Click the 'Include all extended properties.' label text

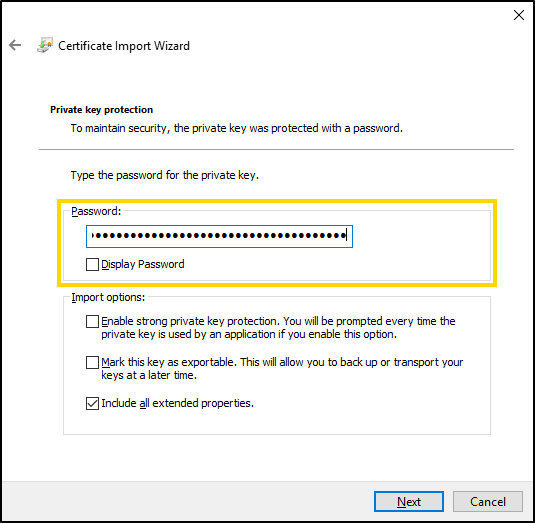[177, 403]
